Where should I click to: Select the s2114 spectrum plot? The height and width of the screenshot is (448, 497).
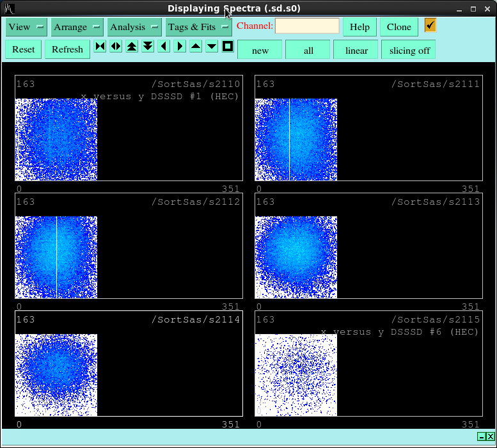point(129,364)
